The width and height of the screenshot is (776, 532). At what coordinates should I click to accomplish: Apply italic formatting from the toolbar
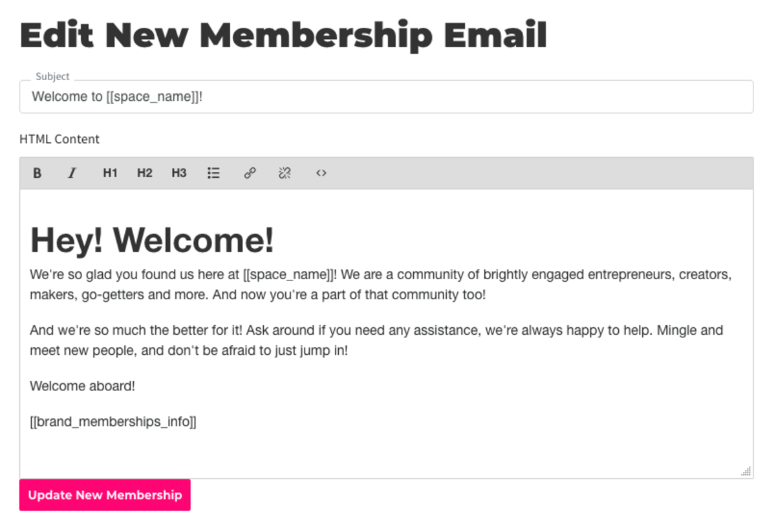(72, 173)
